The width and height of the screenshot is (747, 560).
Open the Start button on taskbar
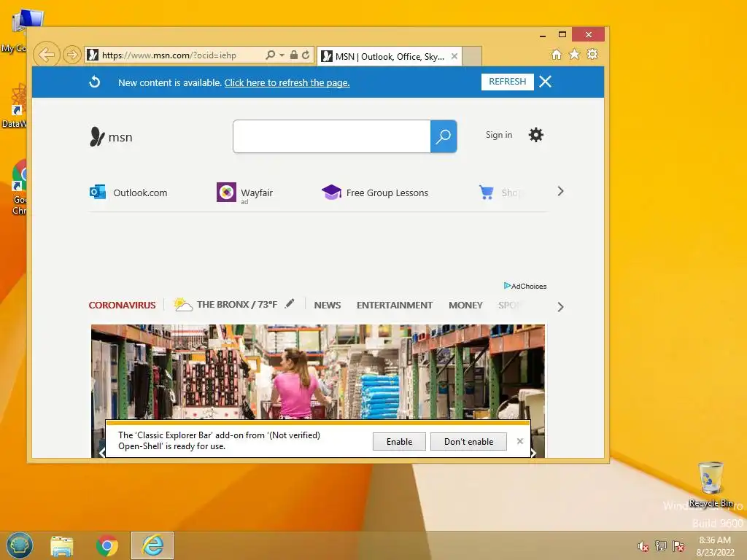point(19,545)
